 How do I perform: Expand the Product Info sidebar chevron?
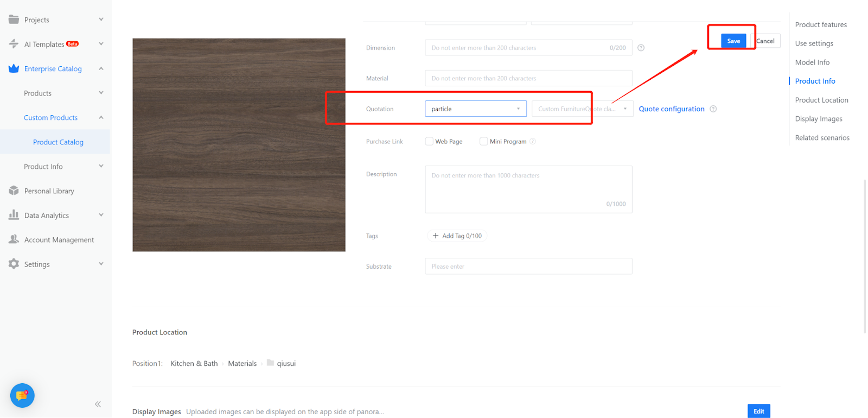tap(101, 166)
